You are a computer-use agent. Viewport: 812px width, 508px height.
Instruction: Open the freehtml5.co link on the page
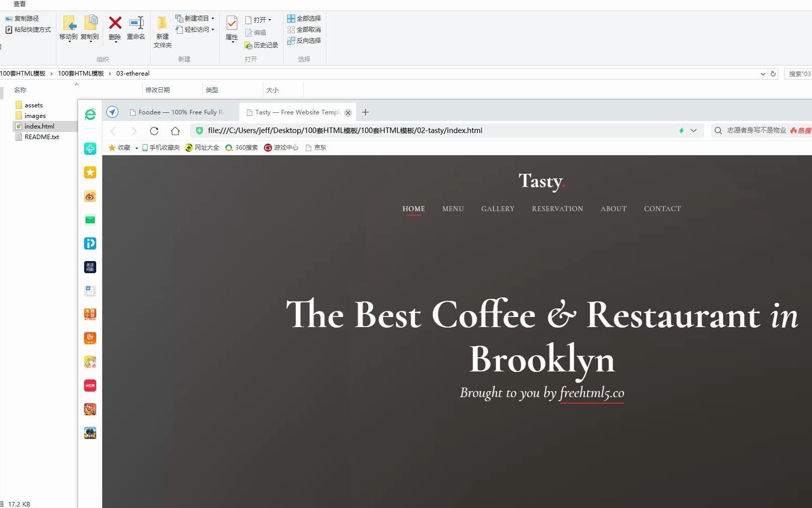pyautogui.click(x=591, y=393)
